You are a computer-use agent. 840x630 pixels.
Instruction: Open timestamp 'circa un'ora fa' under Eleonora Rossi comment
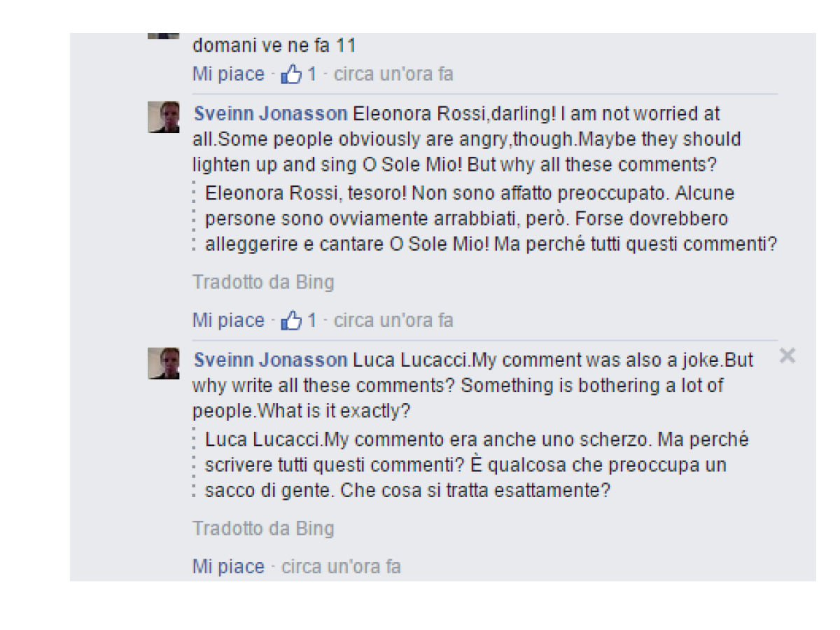393,321
